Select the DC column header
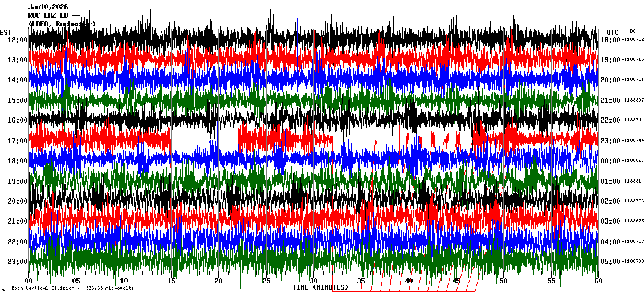 633,31
